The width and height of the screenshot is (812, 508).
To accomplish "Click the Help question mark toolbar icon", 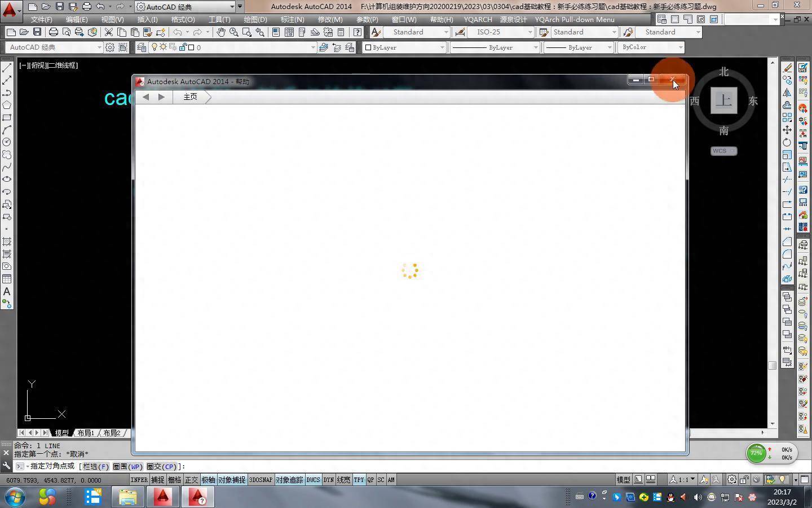I will 357,32.
